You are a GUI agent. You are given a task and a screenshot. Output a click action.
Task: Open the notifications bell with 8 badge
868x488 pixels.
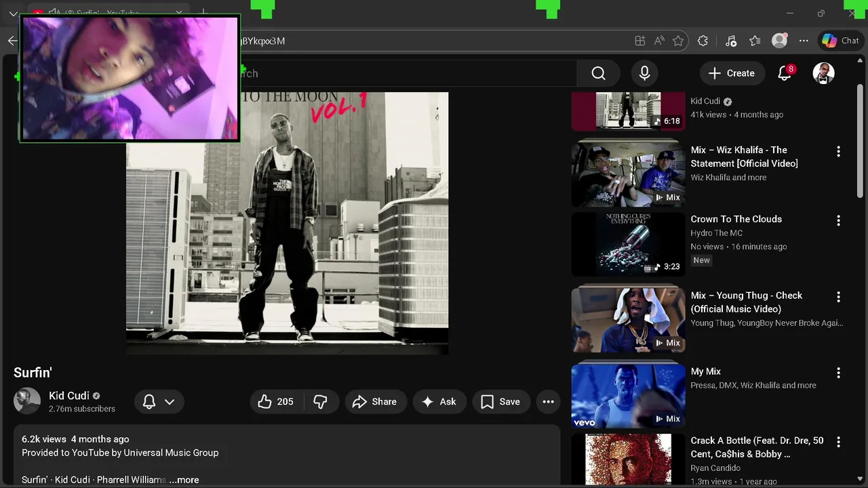[x=785, y=73]
